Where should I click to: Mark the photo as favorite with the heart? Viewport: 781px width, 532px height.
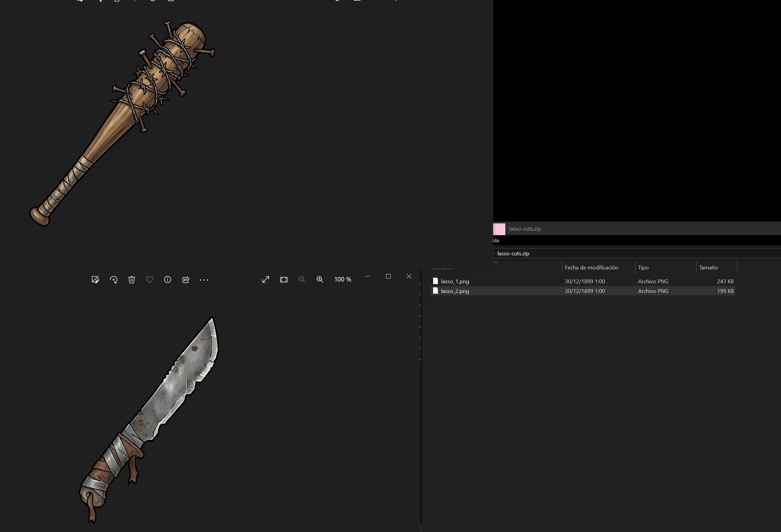[150, 279]
